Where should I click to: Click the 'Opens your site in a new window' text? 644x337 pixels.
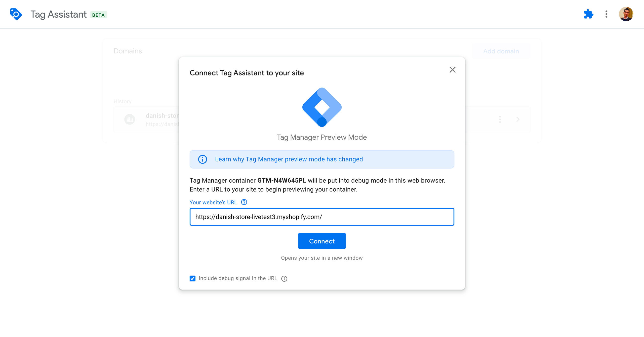[x=322, y=258]
